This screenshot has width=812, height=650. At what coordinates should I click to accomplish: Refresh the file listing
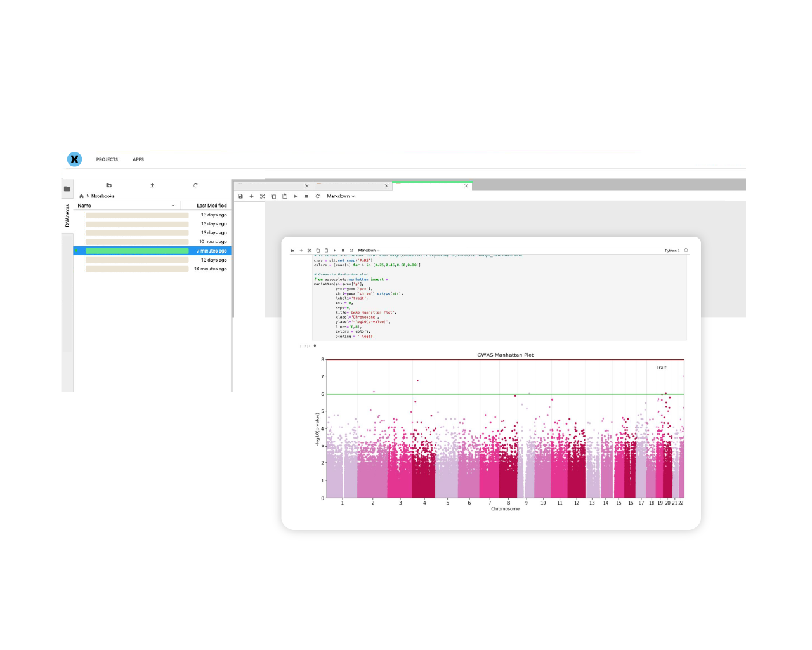pyautogui.click(x=195, y=185)
